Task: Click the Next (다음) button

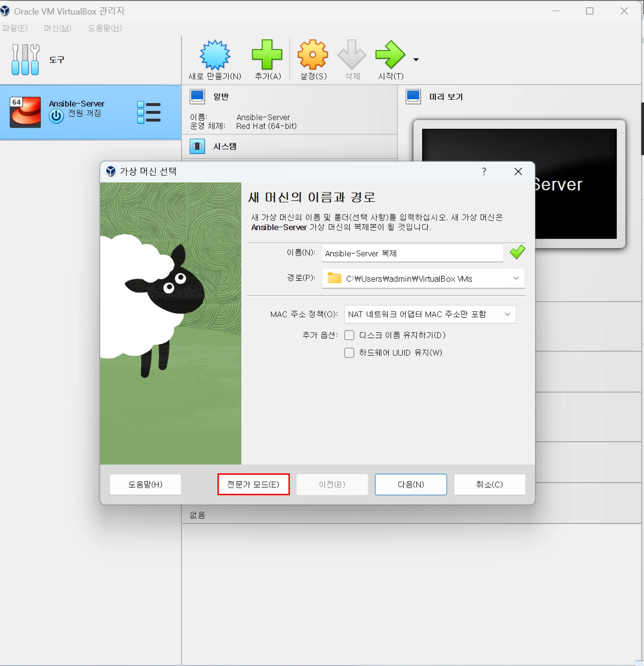Action: click(411, 484)
